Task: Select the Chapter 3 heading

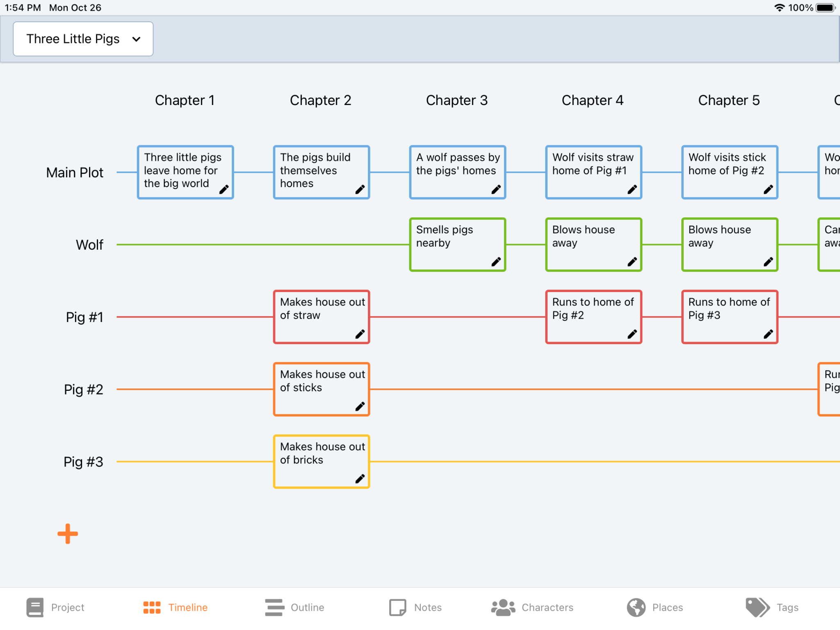Action: [x=457, y=100]
